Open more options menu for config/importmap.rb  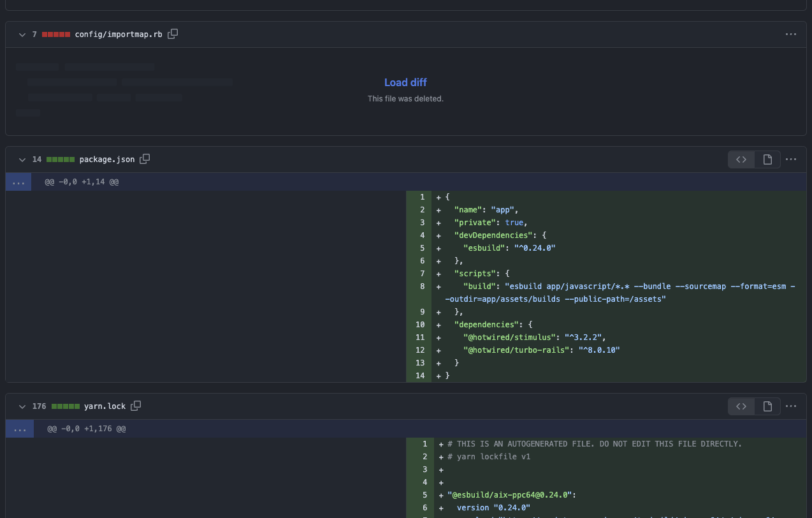tap(791, 34)
